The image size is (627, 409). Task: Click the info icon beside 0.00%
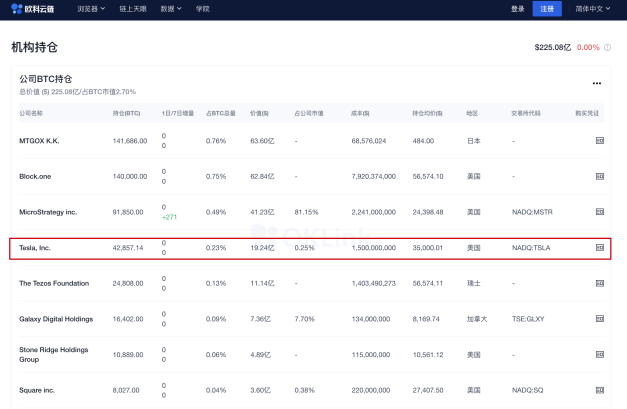607,47
